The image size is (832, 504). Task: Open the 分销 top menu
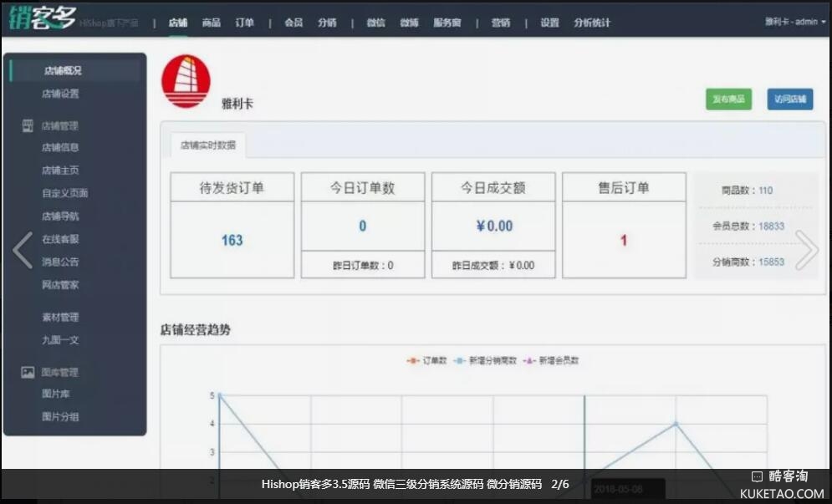(x=327, y=23)
